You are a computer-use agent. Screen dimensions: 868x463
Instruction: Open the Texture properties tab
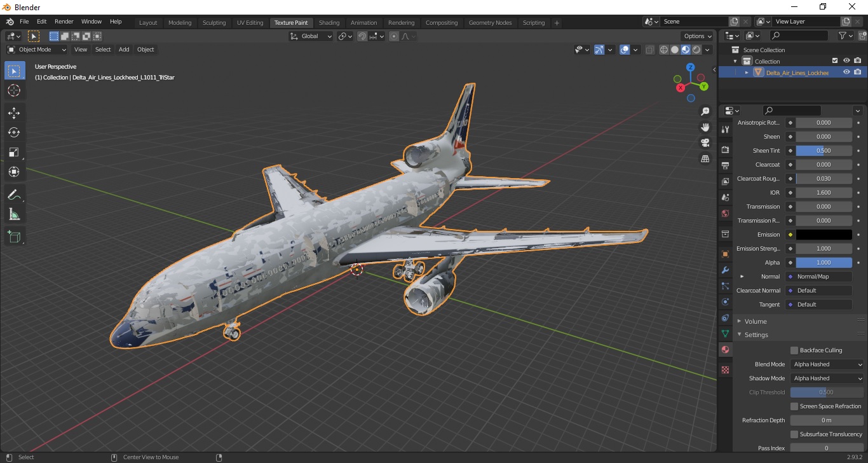pyautogui.click(x=725, y=370)
